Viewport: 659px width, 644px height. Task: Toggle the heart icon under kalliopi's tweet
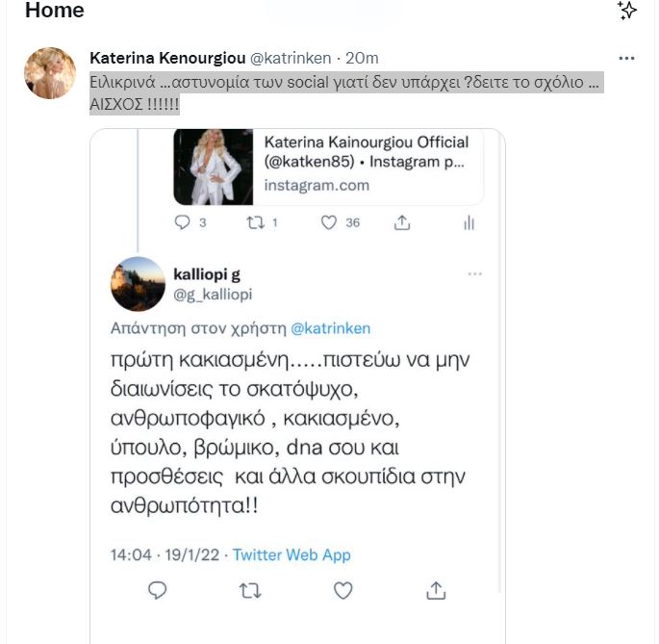tap(342, 591)
